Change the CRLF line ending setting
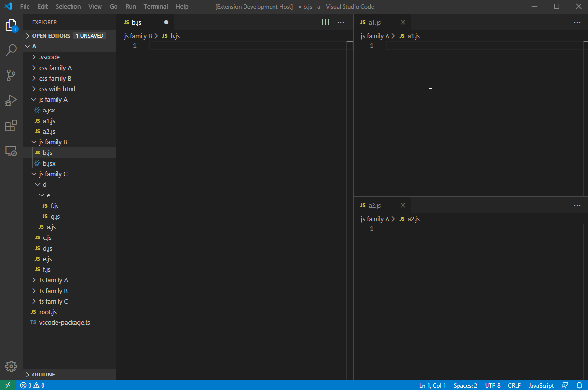This screenshot has width=588, height=390. point(514,385)
